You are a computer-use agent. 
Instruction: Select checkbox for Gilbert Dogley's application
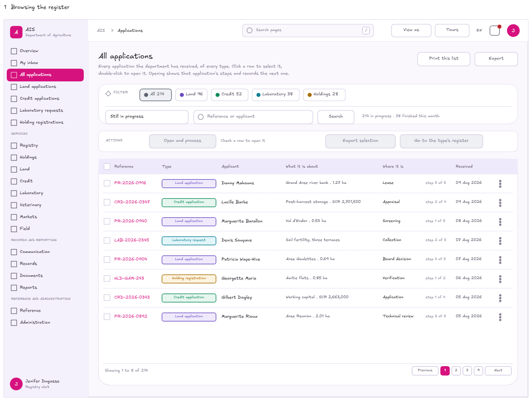107,297
